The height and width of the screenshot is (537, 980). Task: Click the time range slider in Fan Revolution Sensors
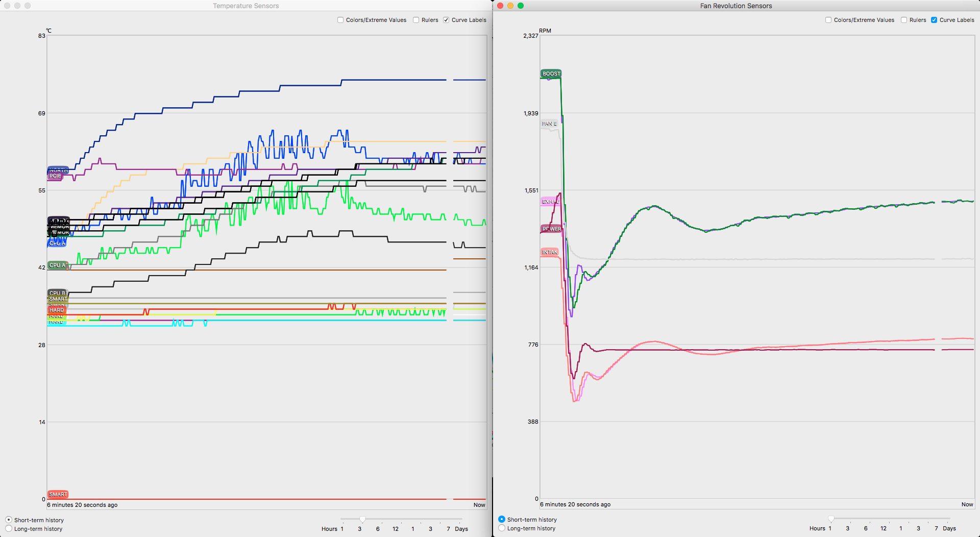[x=831, y=519]
